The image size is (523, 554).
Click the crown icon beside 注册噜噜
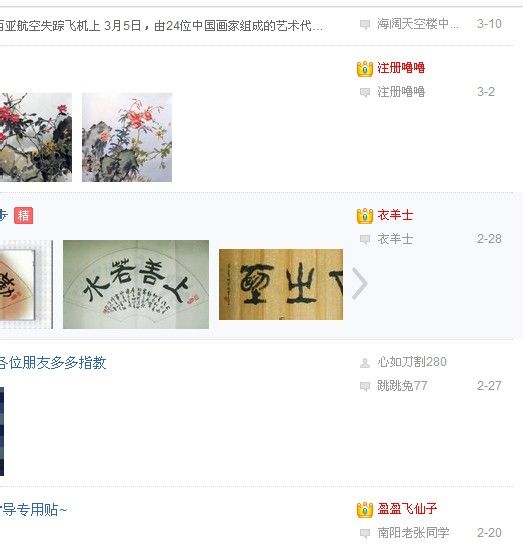click(365, 69)
